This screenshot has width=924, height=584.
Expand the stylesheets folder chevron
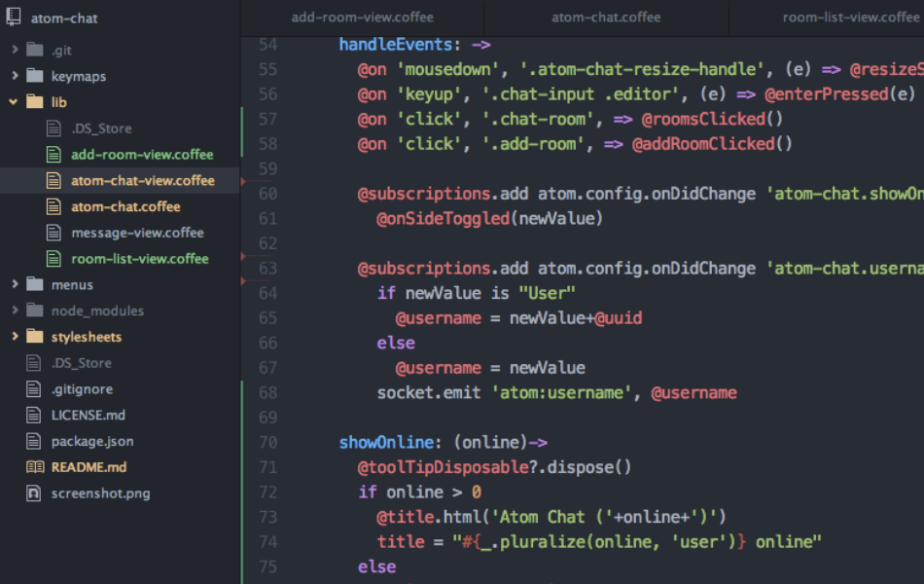[15, 336]
